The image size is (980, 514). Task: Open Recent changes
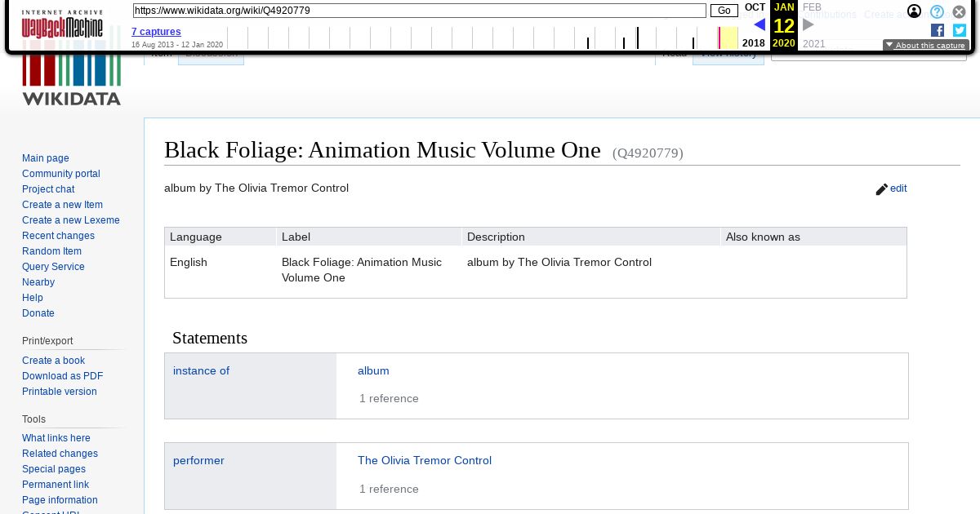[58, 236]
